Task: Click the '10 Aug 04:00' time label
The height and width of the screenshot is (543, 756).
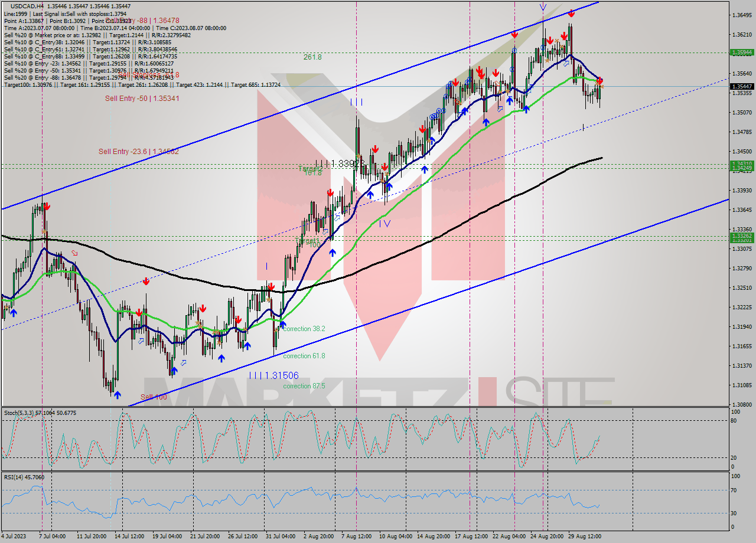Action: coord(396,537)
